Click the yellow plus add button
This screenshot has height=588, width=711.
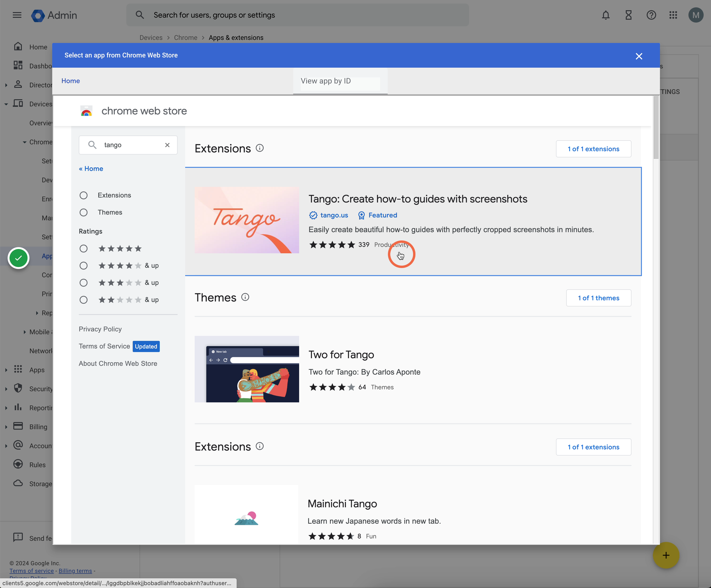[666, 555]
